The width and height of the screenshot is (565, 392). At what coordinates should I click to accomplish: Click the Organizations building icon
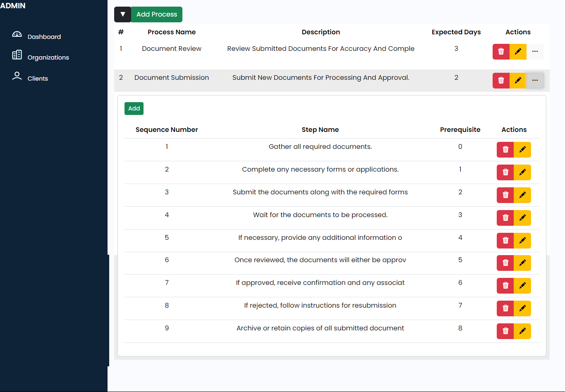17,55
